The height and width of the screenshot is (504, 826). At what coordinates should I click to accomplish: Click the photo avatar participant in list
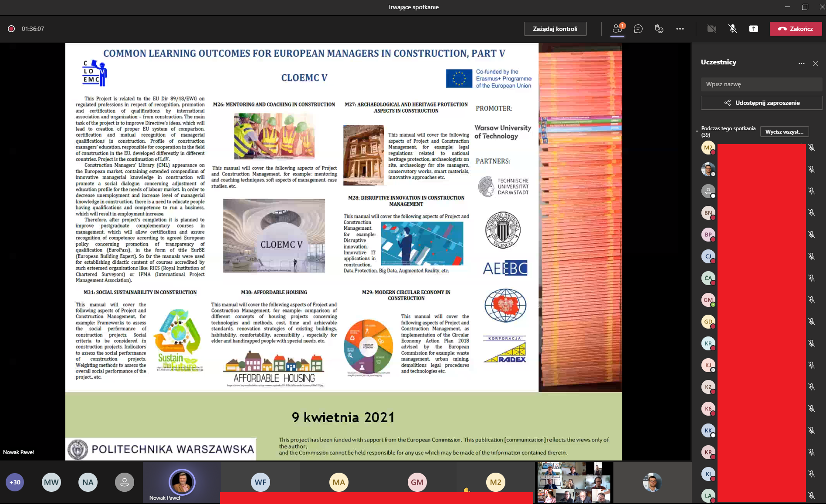click(x=708, y=169)
